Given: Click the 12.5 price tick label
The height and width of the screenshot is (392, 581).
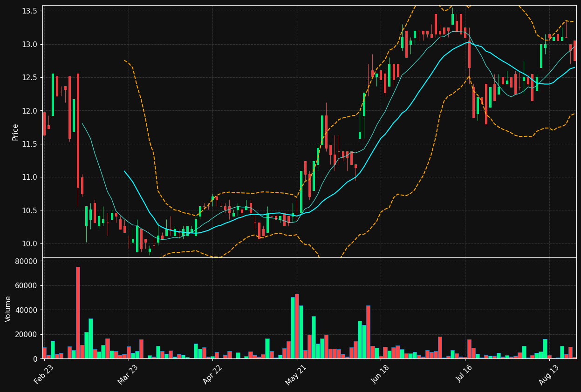Looking at the screenshot, I should pyautogui.click(x=30, y=78).
